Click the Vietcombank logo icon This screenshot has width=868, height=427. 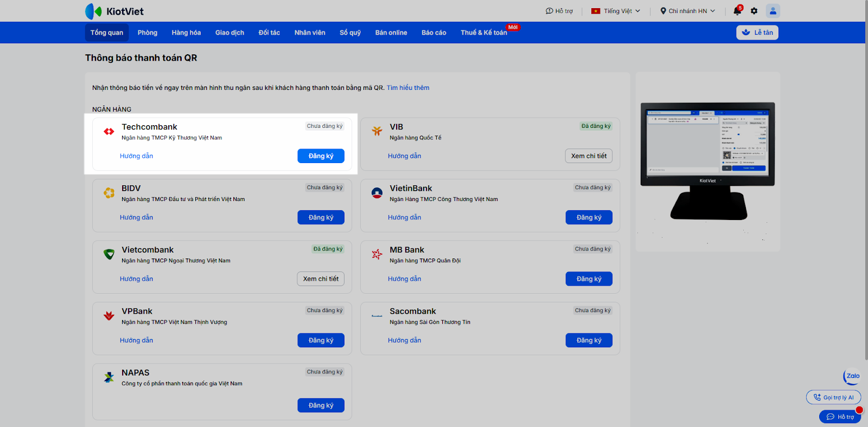coord(109,254)
